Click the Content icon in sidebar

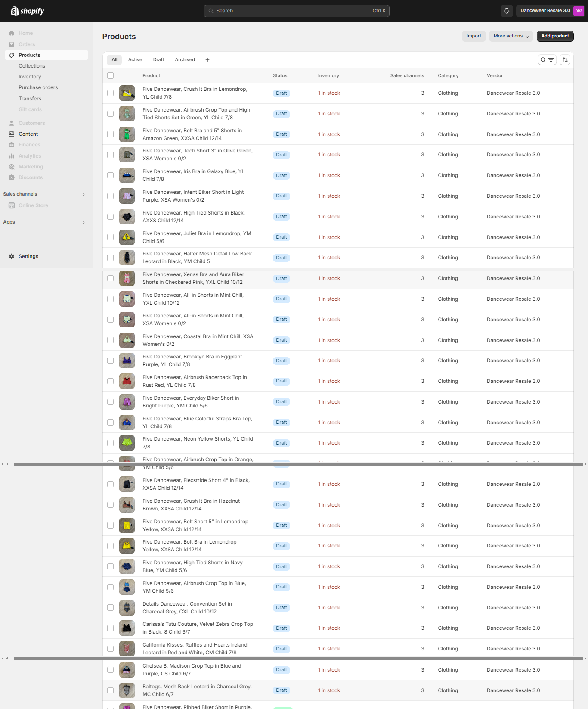point(12,134)
